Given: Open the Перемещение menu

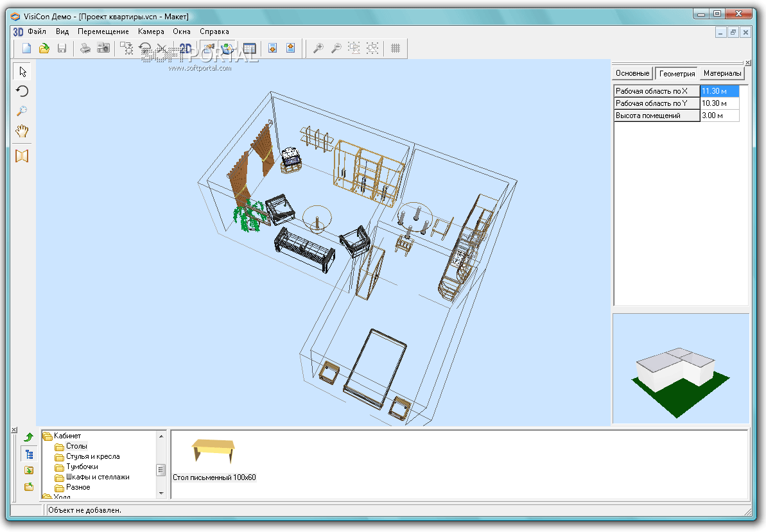Looking at the screenshot, I should coord(103,31).
